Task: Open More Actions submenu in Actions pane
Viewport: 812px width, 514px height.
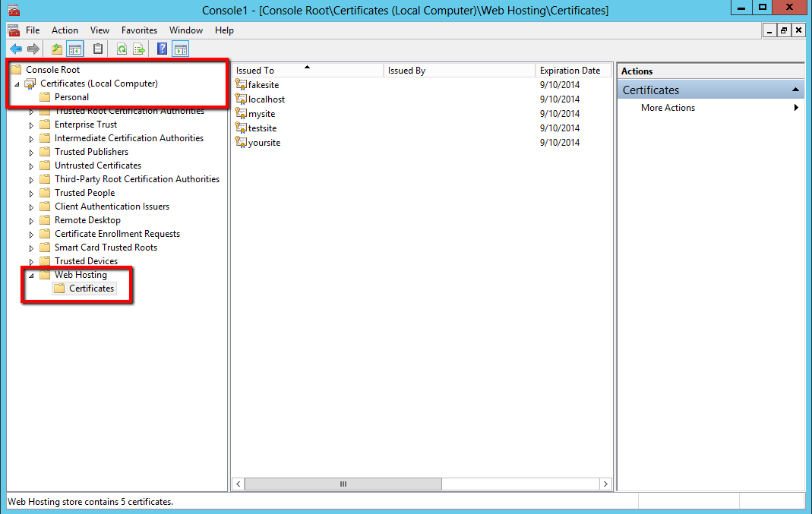Action: 668,108
